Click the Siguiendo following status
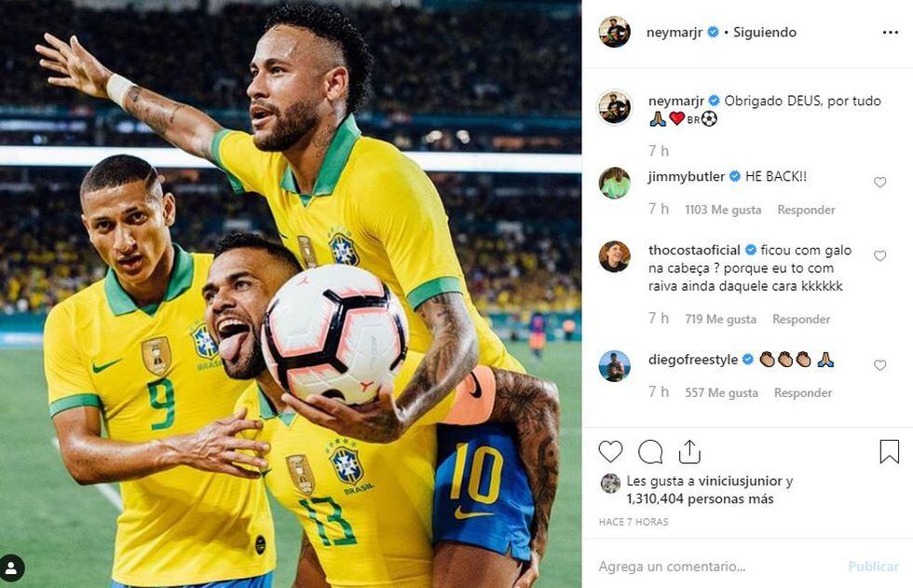The width and height of the screenshot is (913, 588). point(765,33)
